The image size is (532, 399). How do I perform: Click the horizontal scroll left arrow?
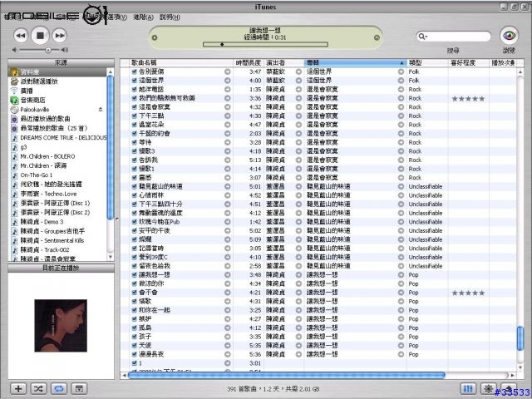[124, 375]
